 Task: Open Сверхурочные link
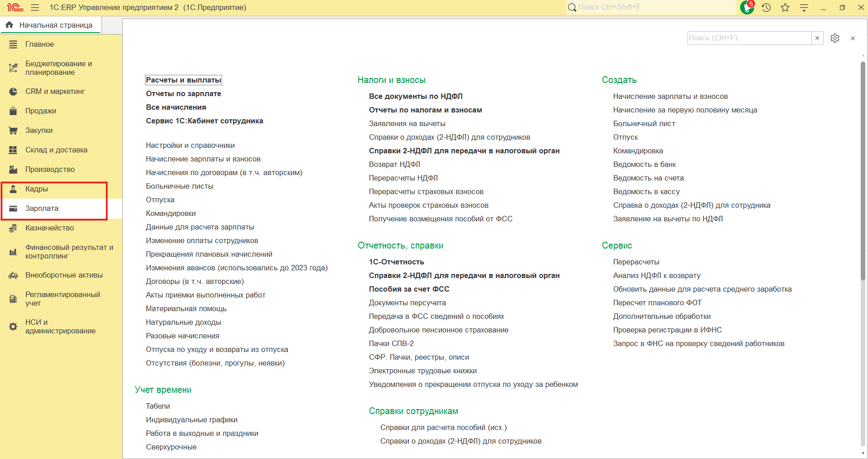tap(171, 447)
